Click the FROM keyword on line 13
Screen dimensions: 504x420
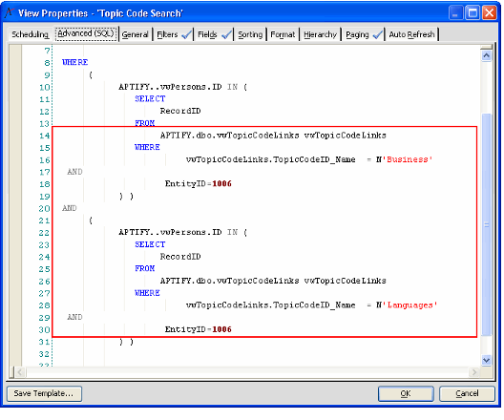(145, 123)
